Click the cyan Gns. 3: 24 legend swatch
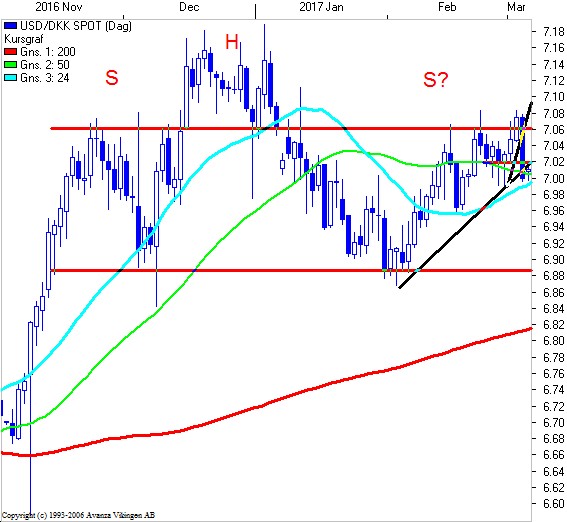 [10, 78]
